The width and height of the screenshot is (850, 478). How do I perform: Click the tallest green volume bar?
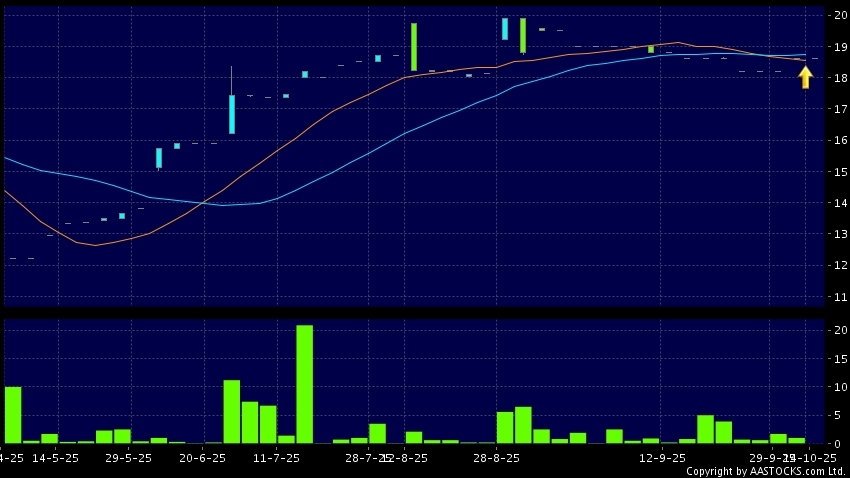304,384
